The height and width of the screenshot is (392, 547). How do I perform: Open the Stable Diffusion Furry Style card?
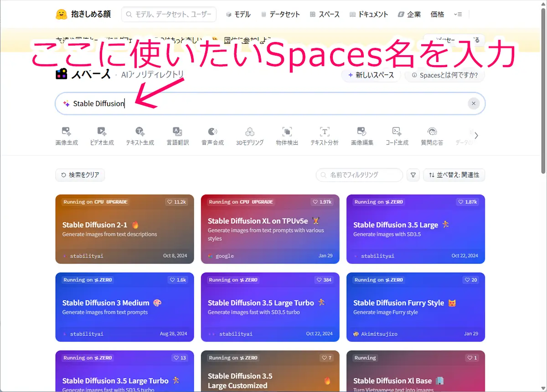416,307
